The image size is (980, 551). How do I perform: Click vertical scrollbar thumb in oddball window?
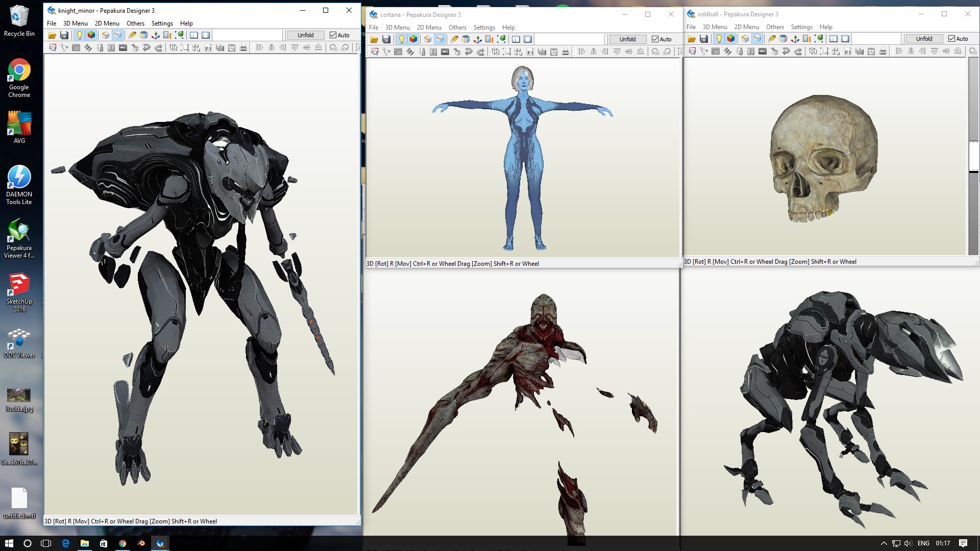tap(973, 156)
